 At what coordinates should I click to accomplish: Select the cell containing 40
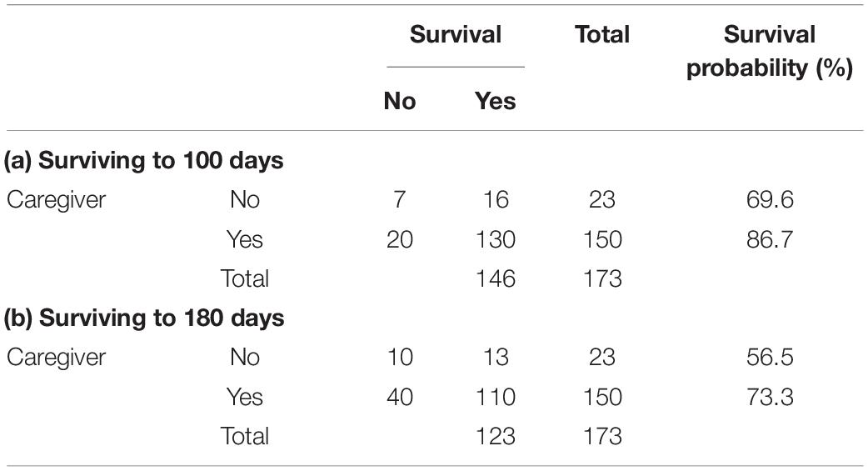(400, 397)
